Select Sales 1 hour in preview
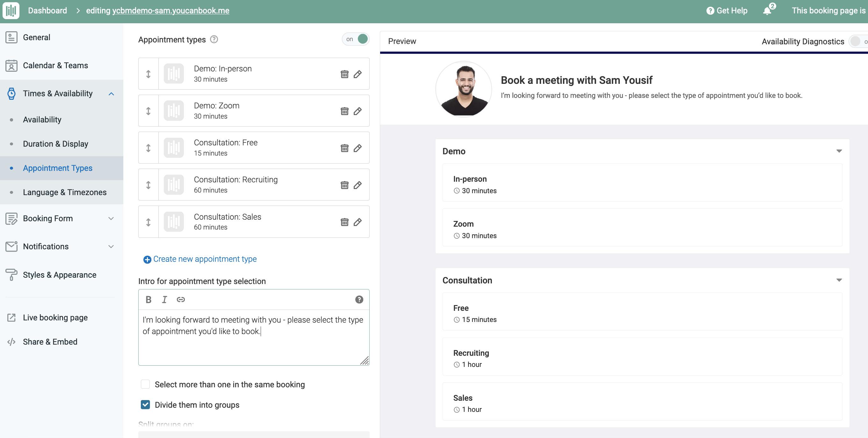This screenshot has height=438, width=868. pyautogui.click(x=642, y=402)
